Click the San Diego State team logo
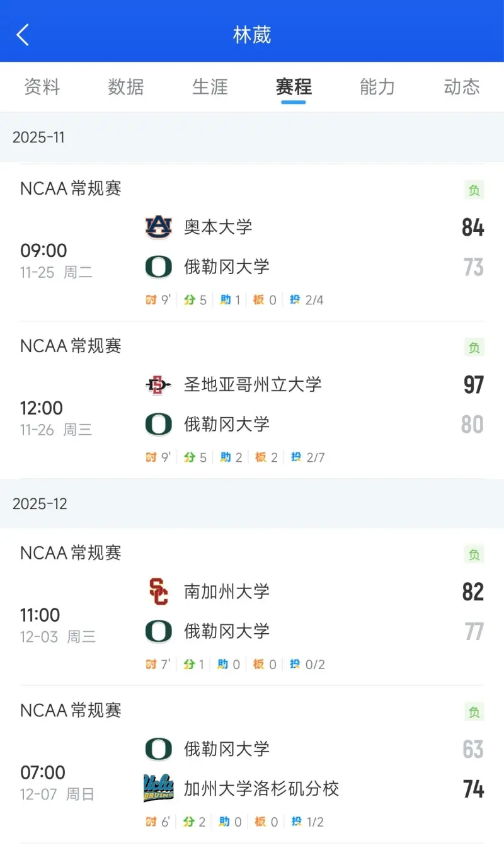Image resolution: width=504 pixels, height=848 pixels. click(158, 384)
